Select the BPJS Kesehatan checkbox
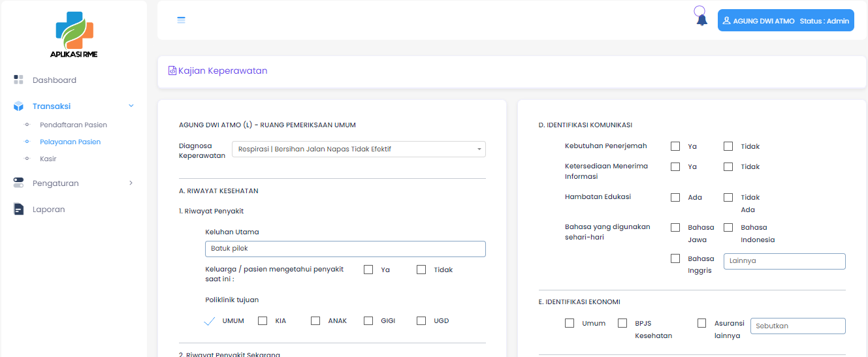Screen dimensions: 868x357 pyautogui.click(x=622, y=323)
